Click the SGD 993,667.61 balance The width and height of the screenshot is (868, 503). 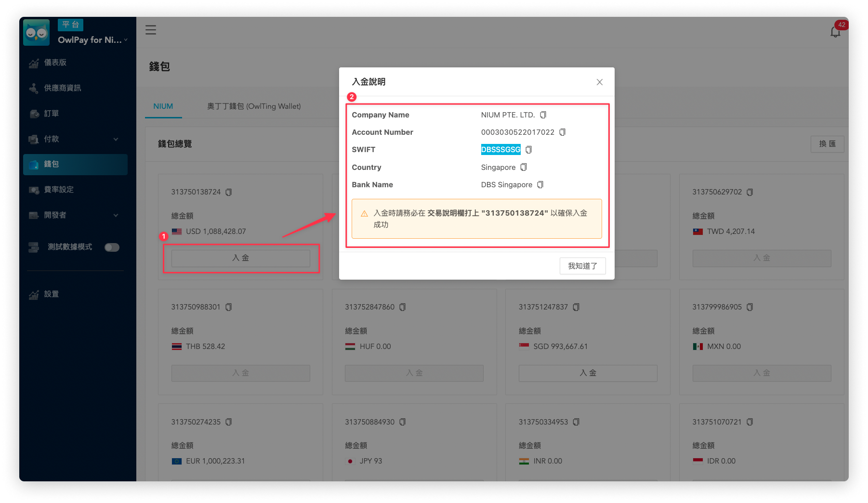pos(561,347)
